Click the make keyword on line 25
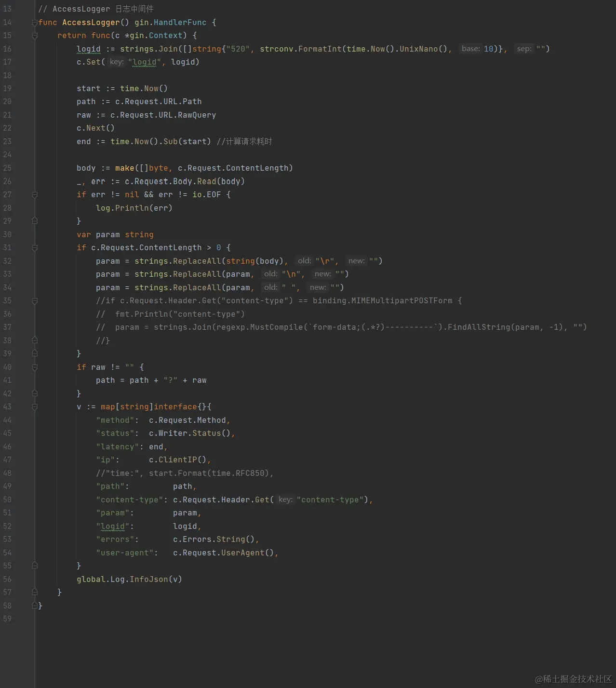616x688 pixels. click(124, 168)
